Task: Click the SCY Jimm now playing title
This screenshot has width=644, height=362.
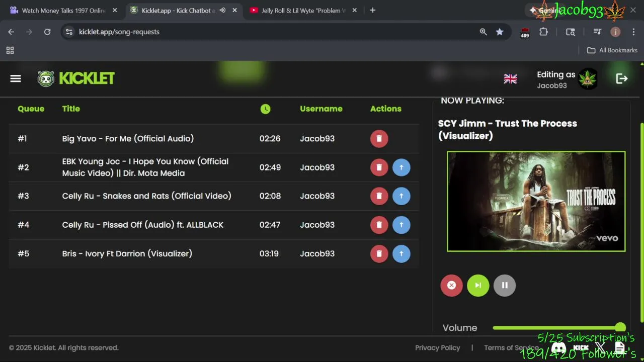Action: click(x=508, y=130)
